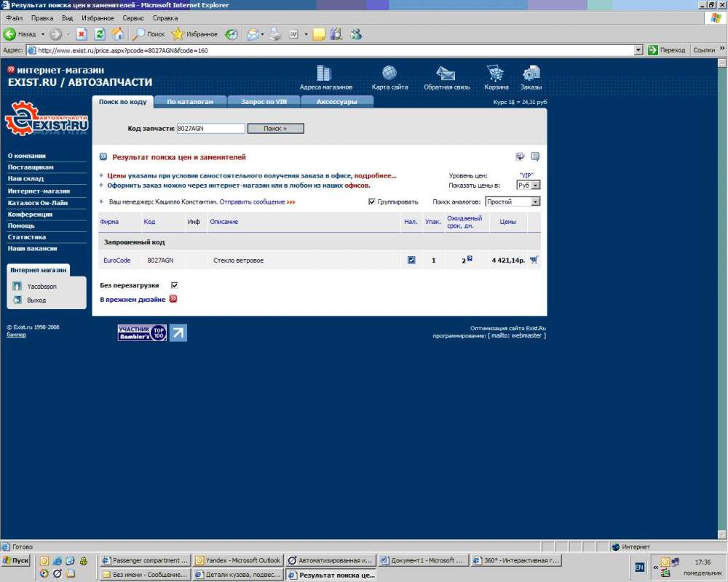Open the EuroCode brand link
This screenshot has height=582, width=728.
[x=117, y=260]
